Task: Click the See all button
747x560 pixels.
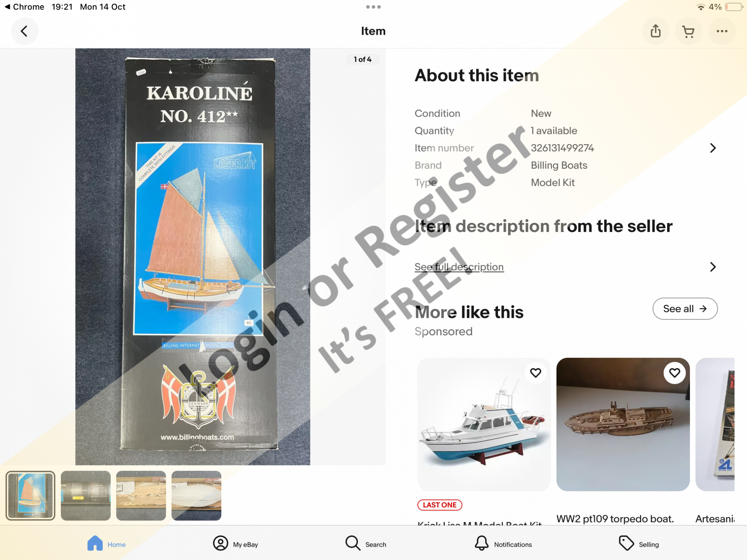Action: point(685,309)
